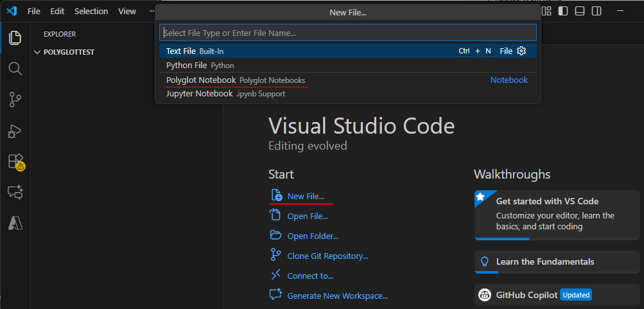
Task: Click the New File... link
Action: [x=306, y=196]
